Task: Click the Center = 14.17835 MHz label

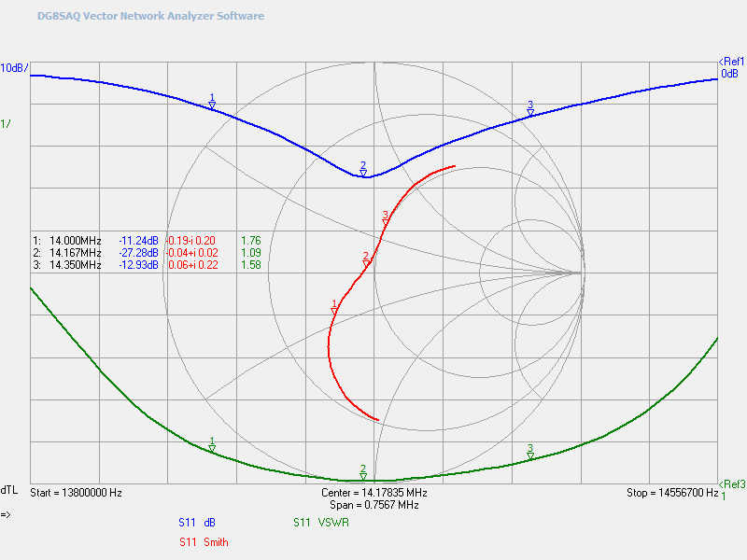Action: tap(373, 492)
